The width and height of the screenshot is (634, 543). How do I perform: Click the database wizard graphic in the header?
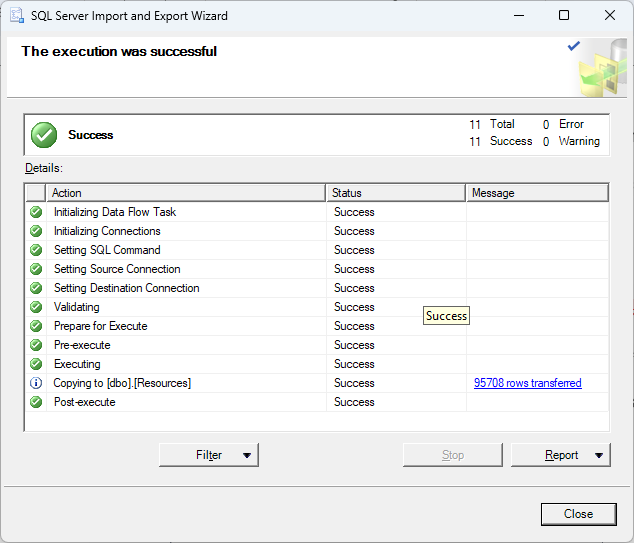tap(597, 67)
